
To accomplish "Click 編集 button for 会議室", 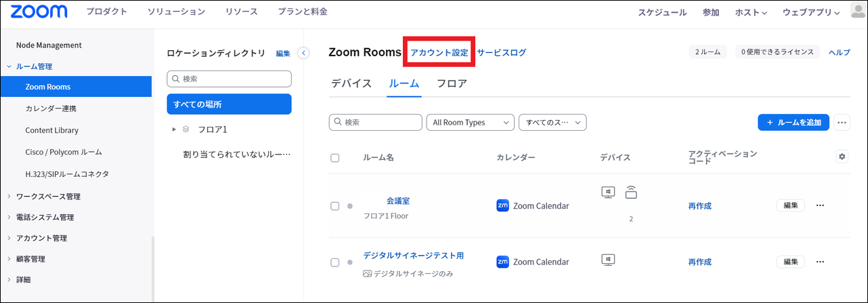I will point(790,205).
